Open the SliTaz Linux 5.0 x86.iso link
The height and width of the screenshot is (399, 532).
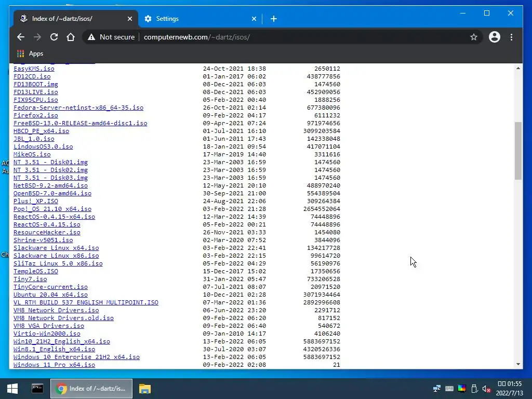[58, 263]
